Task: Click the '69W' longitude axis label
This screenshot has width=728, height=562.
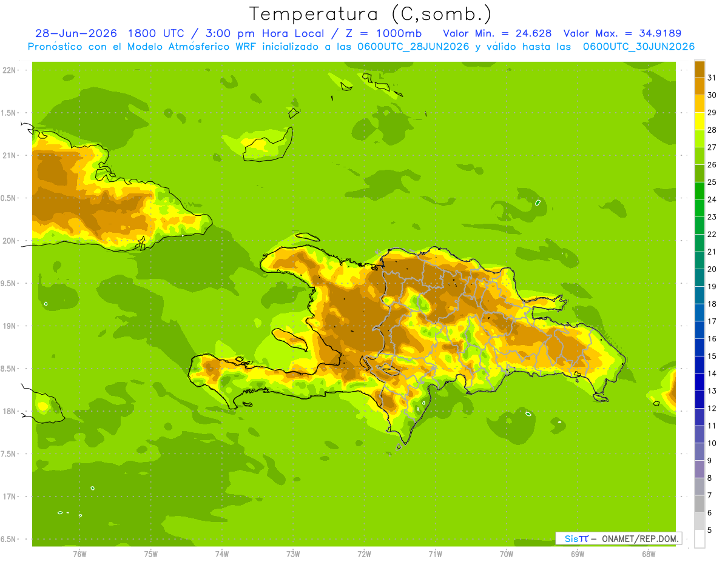Action: click(x=578, y=554)
